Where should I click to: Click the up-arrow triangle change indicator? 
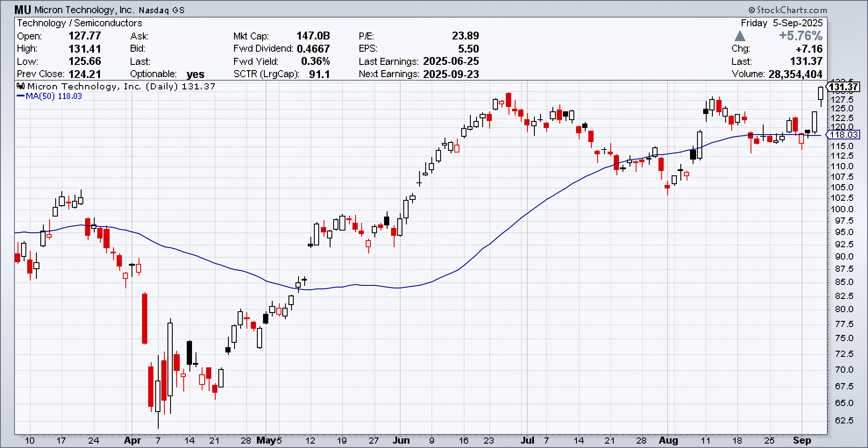(740, 36)
